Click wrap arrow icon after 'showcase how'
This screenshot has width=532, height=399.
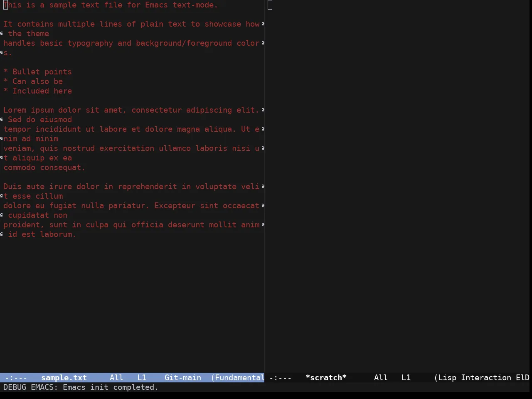click(263, 24)
